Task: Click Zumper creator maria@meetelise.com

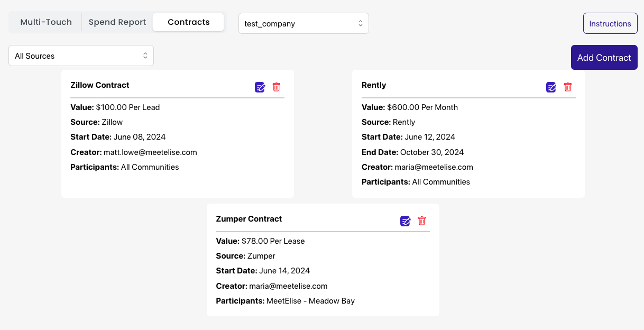Action: pyautogui.click(x=289, y=286)
